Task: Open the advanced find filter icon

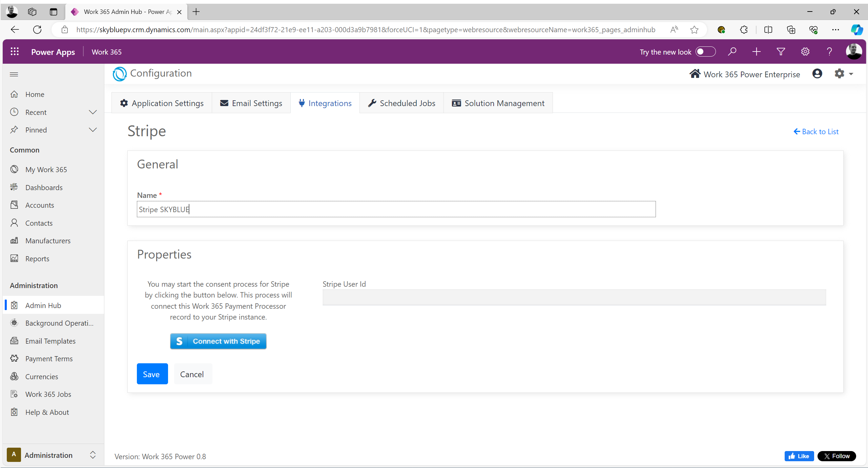Action: tap(781, 52)
